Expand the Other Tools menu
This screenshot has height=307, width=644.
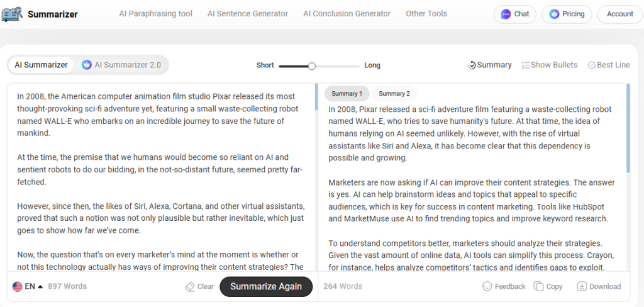(x=426, y=13)
